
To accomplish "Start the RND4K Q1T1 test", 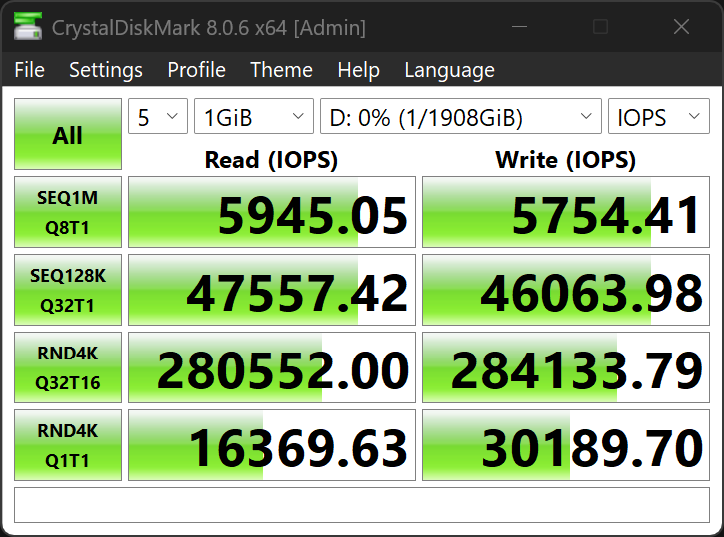I will pos(68,445).
